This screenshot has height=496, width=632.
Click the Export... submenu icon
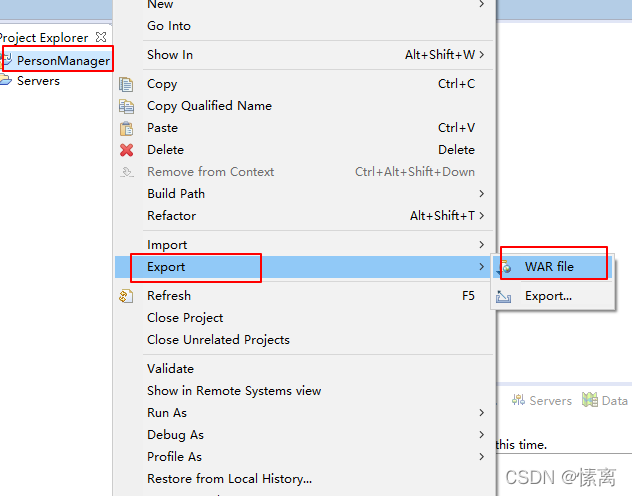503,297
